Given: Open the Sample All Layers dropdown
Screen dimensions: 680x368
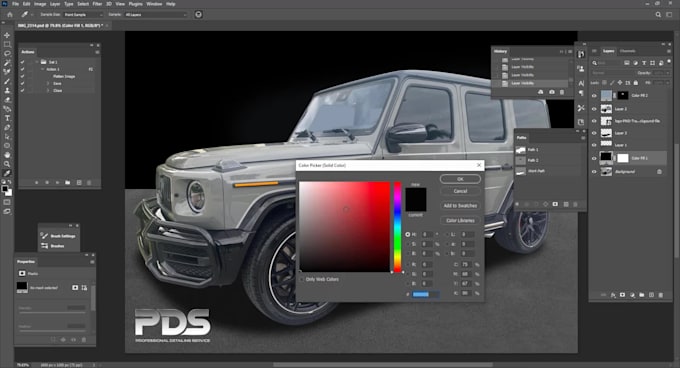Looking at the screenshot, I should (155, 14).
